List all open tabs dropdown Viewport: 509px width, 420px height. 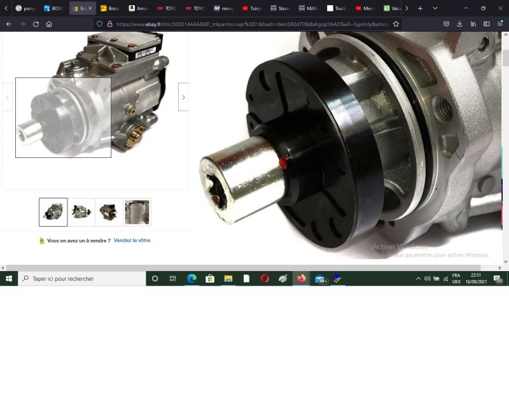tap(435, 8)
